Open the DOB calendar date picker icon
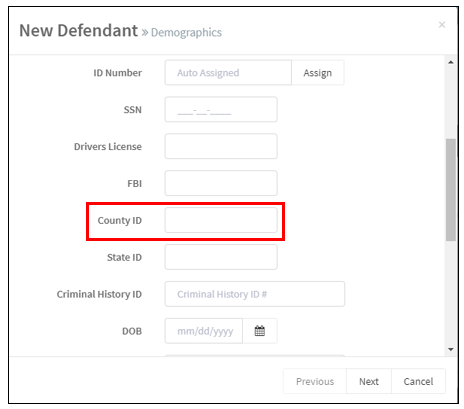The height and width of the screenshot is (409, 464). point(260,331)
